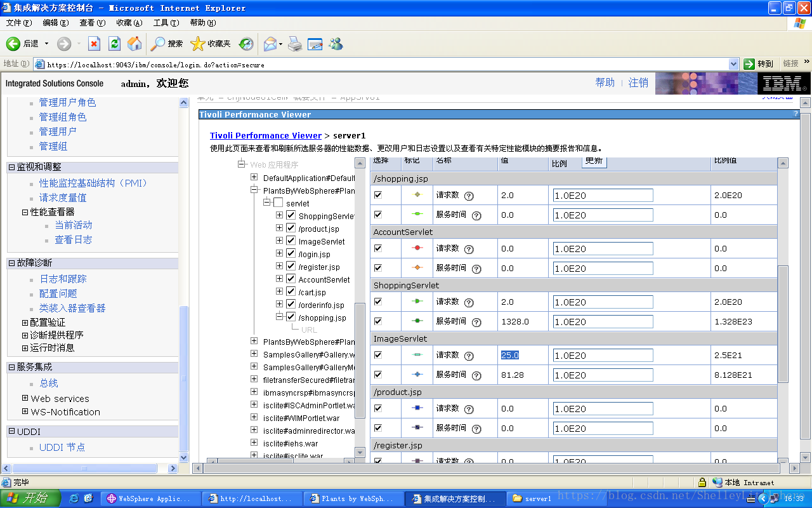Viewport: 812px width, 508px height.
Task: Toggle the servlet tree node checkbox
Action: [278, 203]
